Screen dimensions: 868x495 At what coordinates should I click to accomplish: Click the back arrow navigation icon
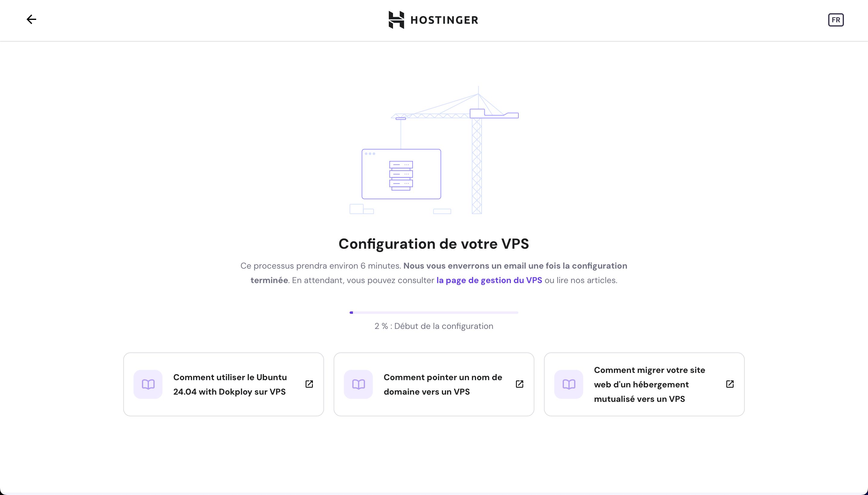pos(31,20)
